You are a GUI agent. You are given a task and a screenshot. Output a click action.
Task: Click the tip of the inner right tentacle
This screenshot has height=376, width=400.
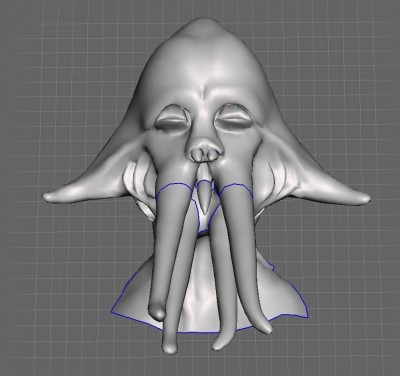point(220,343)
